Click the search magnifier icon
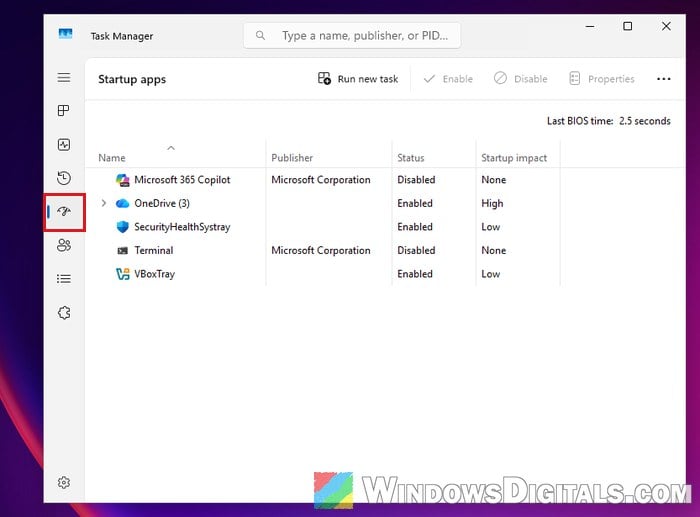This screenshot has width=700, height=517. tap(260, 35)
